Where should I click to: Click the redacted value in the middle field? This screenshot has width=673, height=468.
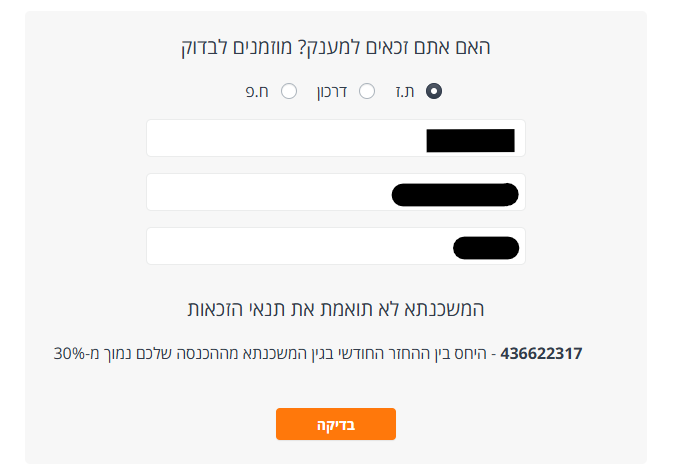click(454, 194)
